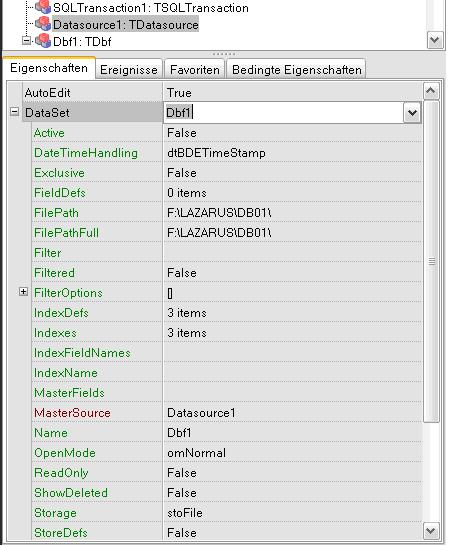This screenshot has width=452, height=545.
Task: Click the property grid scroll down arrow
Action: pos(431,531)
